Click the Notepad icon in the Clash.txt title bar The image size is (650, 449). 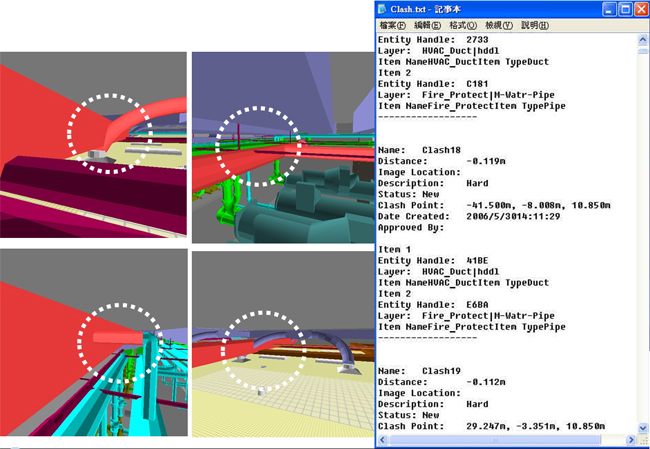382,9
